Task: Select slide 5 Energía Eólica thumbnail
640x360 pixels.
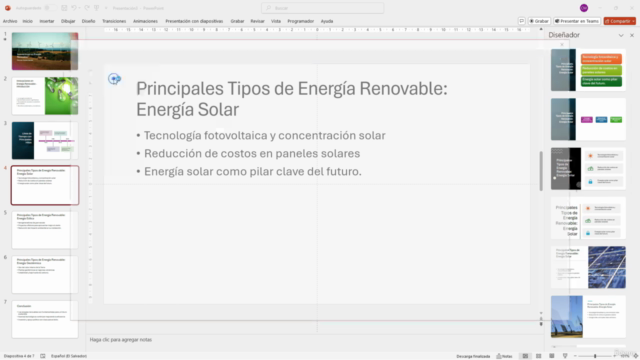Action: coord(45,230)
